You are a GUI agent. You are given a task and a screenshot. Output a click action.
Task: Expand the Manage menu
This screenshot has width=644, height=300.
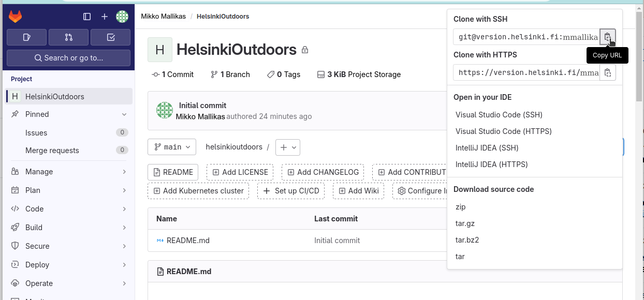coord(69,172)
